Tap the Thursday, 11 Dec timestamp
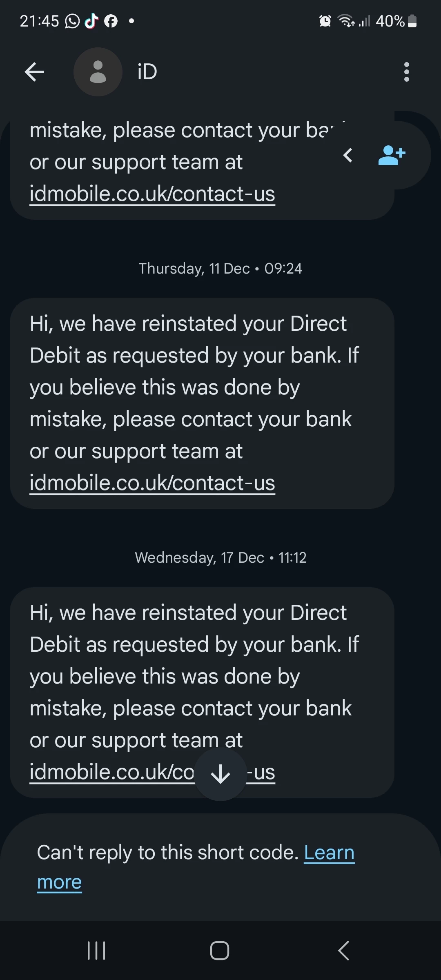 [220, 269]
